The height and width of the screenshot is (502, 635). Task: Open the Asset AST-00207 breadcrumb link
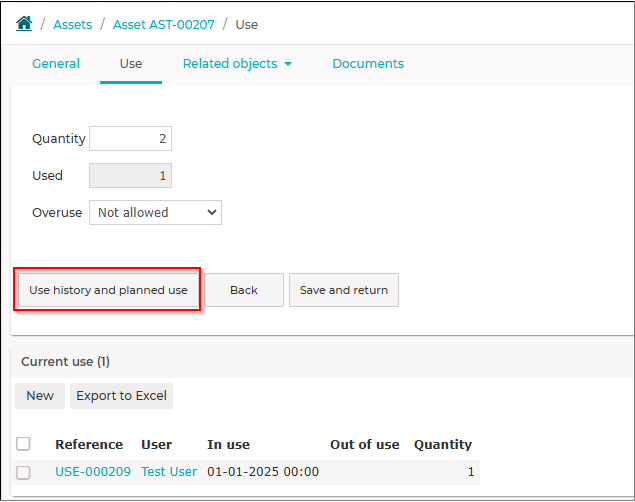pyautogui.click(x=164, y=25)
